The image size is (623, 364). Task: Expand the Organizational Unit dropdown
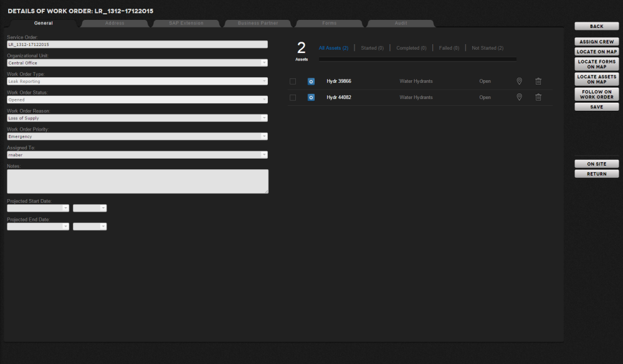tap(264, 63)
